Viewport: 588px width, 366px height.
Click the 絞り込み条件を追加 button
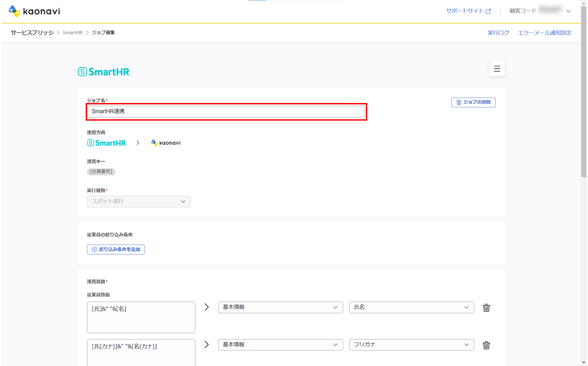click(x=116, y=249)
